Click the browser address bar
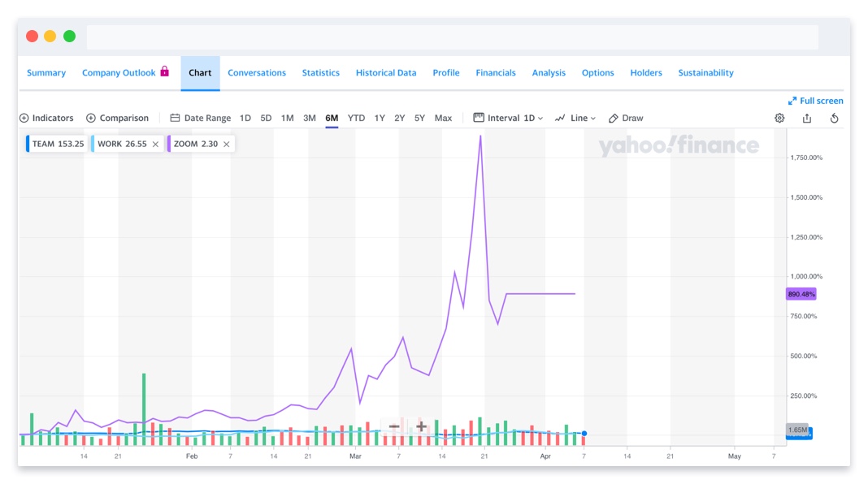The height and width of the screenshot is (484, 868). coord(452,37)
